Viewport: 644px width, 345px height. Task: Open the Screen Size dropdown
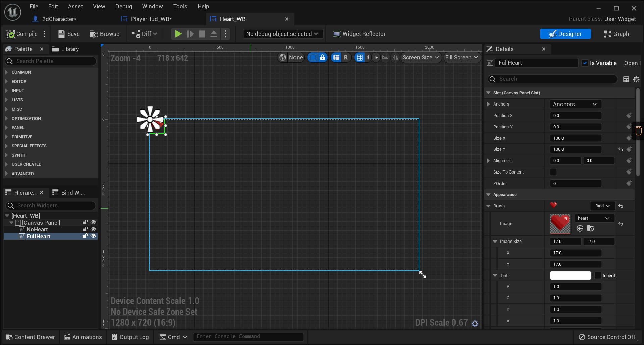pyautogui.click(x=421, y=58)
